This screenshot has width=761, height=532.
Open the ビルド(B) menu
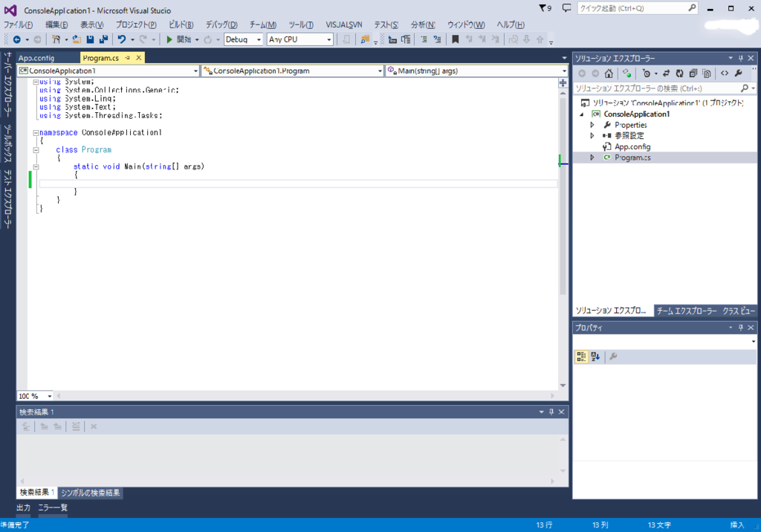181,25
